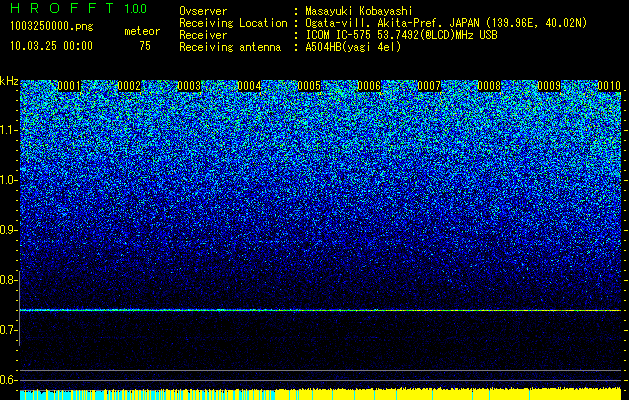Screen dimensions: 629x400
Task: Click the 0.7 kHz axis label
Action: coord(9,330)
